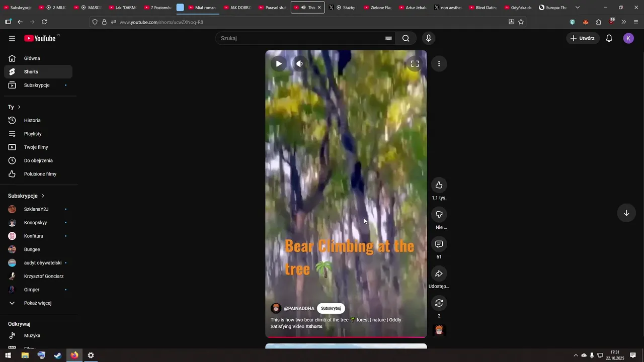Image resolution: width=644 pixels, height=362 pixels.
Task: Switch to the Artur Jebak tab
Action: (x=413, y=8)
